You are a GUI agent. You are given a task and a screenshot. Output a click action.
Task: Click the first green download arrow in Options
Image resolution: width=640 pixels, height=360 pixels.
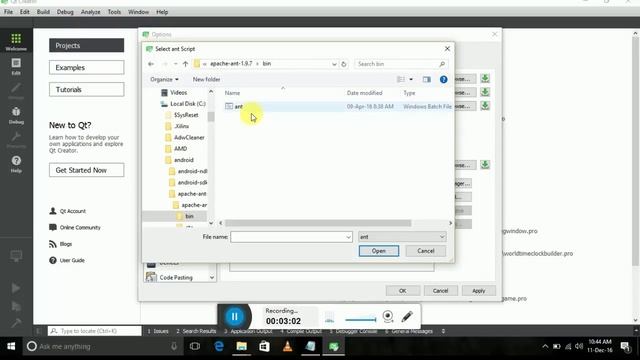[x=485, y=78]
